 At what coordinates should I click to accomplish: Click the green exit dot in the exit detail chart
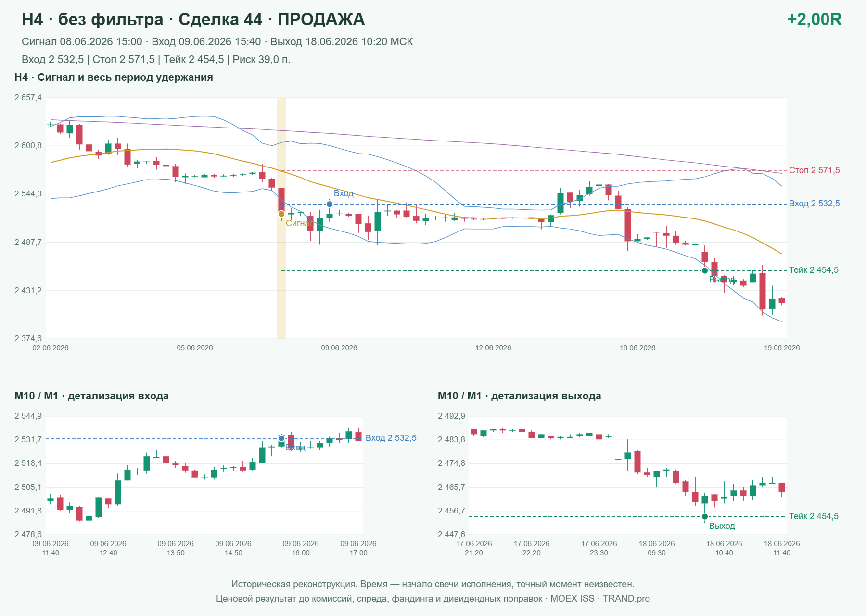[x=705, y=516]
